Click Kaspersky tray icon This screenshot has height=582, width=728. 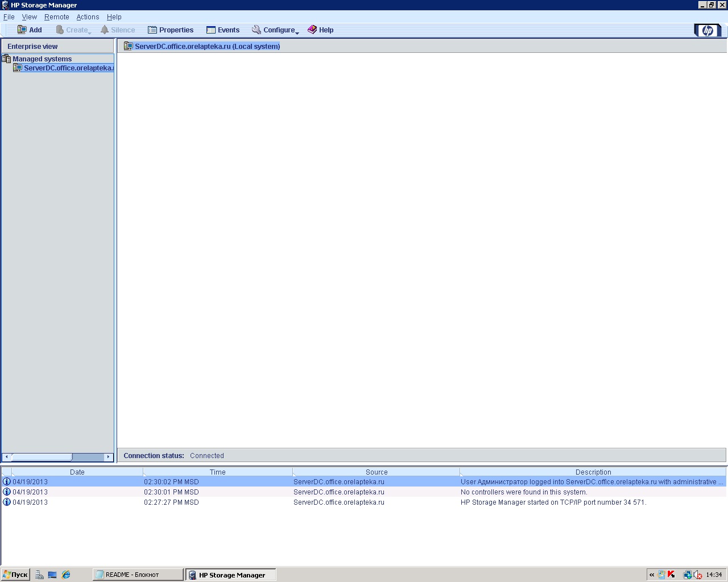point(671,575)
